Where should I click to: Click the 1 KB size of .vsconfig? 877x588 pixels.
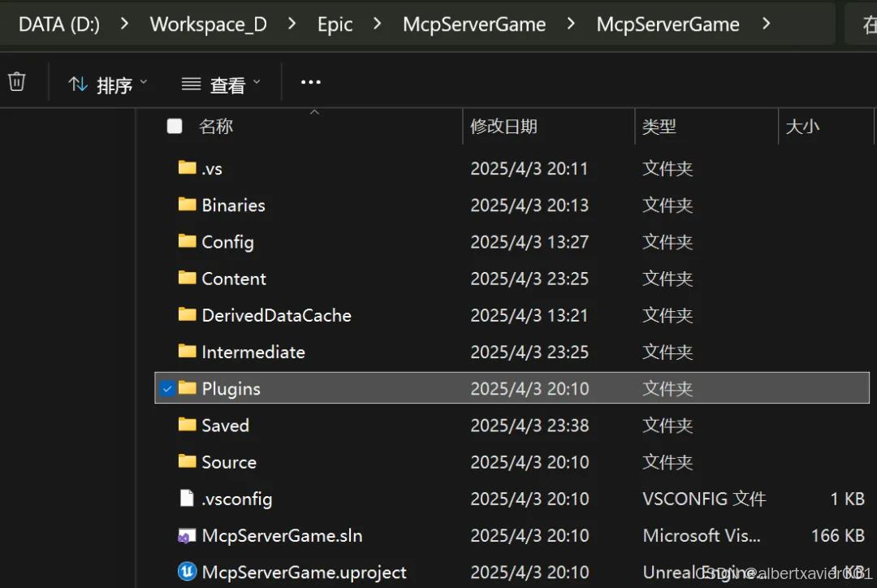click(x=847, y=499)
